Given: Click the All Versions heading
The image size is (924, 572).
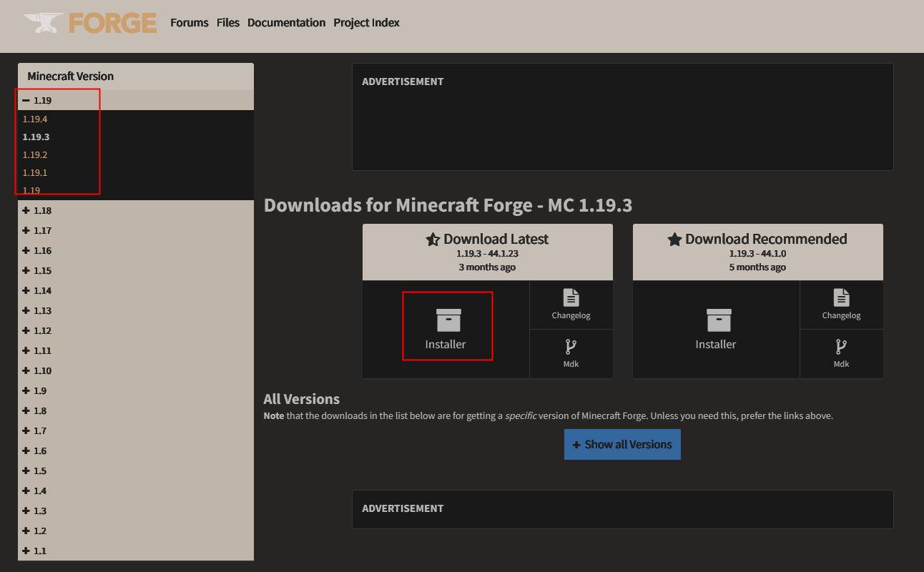Looking at the screenshot, I should pyautogui.click(x=302, y=399).
